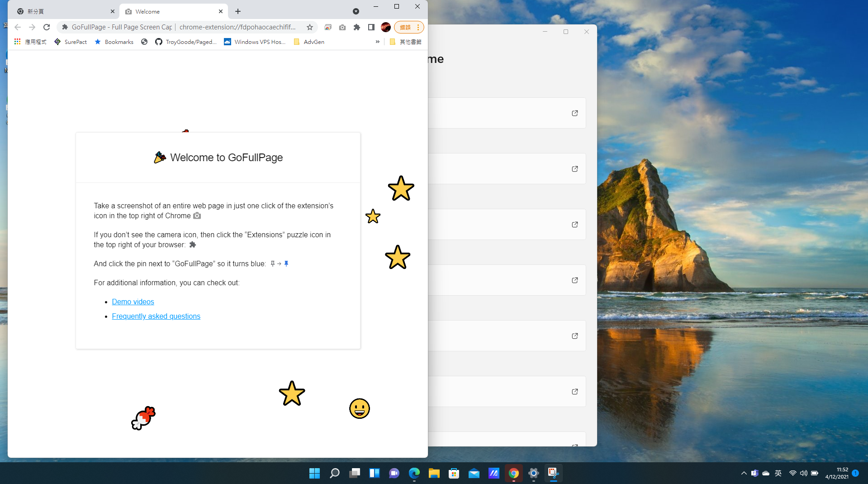
Task: Open the 其他書籤 bookmarks folder
Action: pyautogui.click(x=405, y=42)
